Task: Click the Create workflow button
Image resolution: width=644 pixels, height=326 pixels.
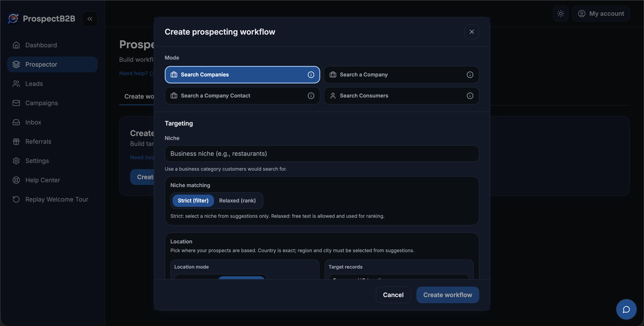Action: tap(448, 295)
